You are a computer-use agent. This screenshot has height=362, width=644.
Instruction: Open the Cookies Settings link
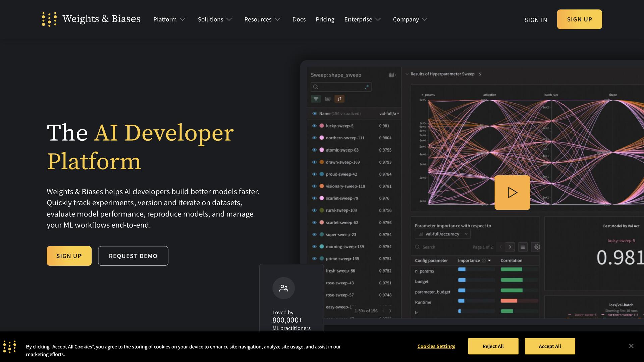(x=436, y=346)
